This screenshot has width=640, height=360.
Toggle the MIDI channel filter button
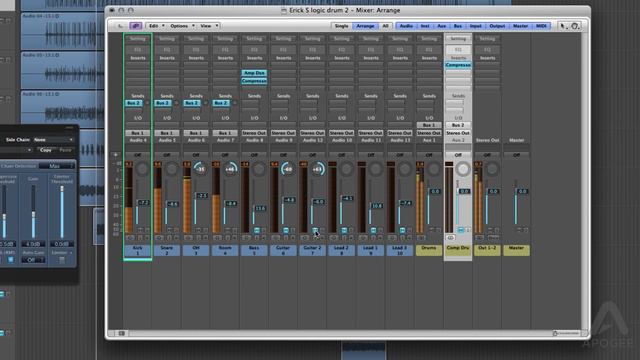point(541,26)
